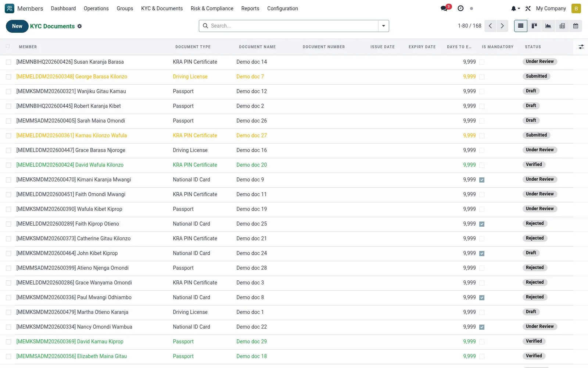Select the Susan Karanja Barasa row checkbox
The image size is (588, 368).
8,62
